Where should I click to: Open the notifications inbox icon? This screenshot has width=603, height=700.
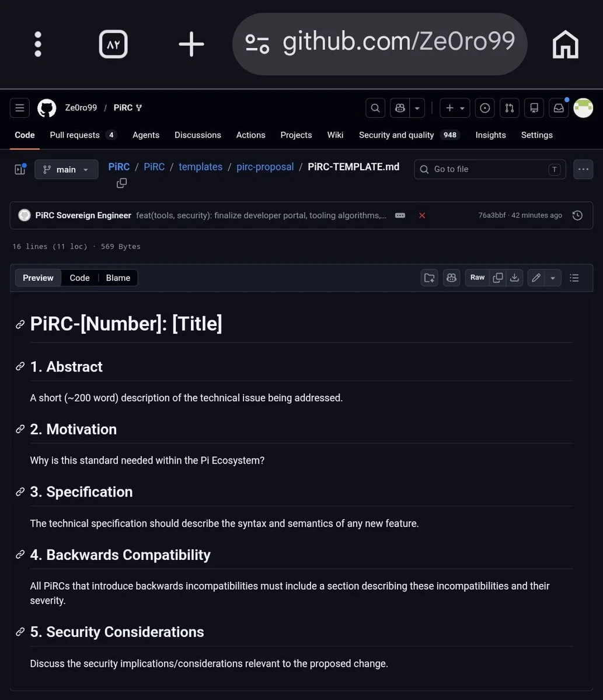click(559, 108)
